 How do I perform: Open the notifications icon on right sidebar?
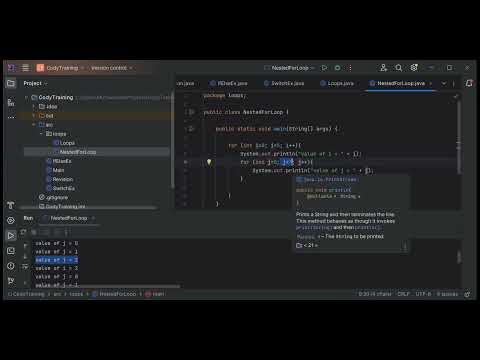(469, 83)
